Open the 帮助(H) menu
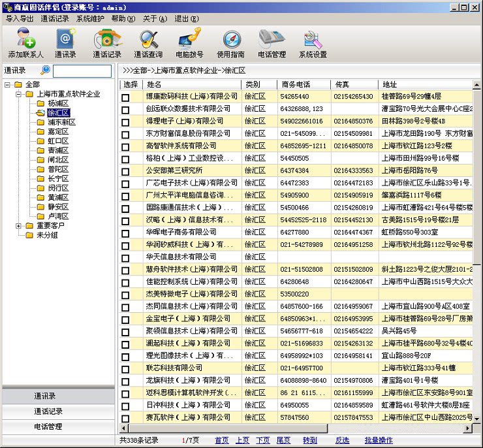The image size is (483, 448). (123, 19)
